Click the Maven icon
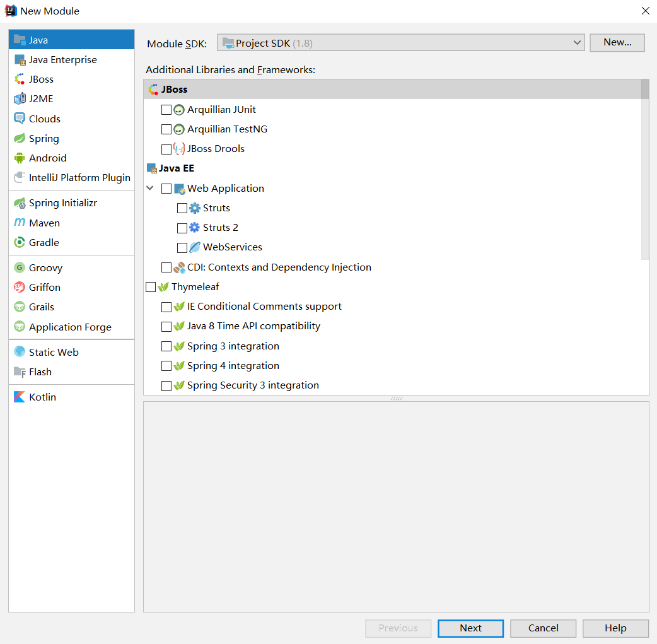 click(20, 223)
